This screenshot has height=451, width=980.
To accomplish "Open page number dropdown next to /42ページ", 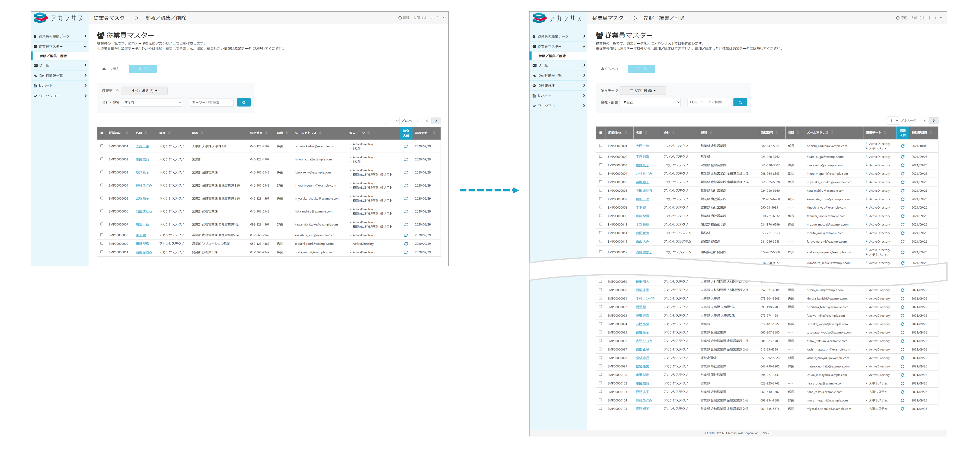I will [x=393, y=121].
